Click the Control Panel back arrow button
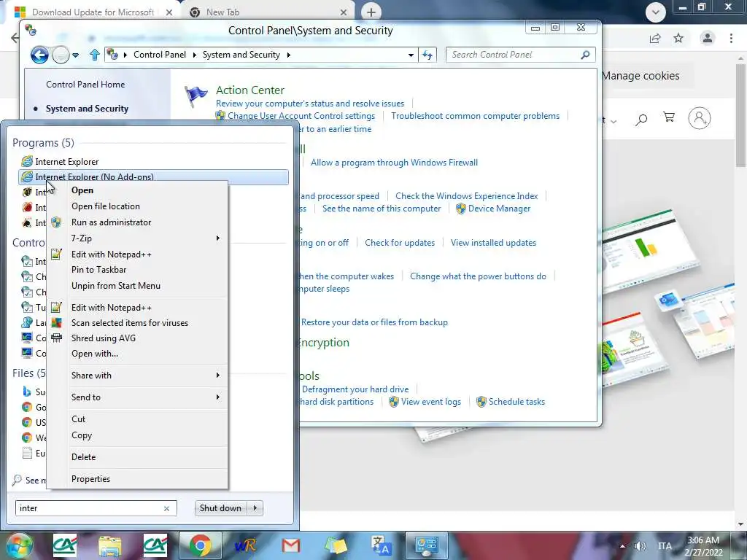The image size is (747, 560). click(39, 55)
